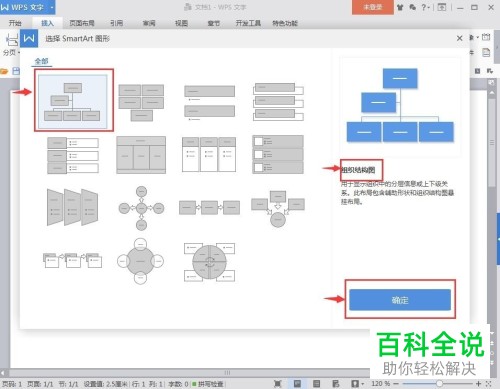Switch to the 插入 ribbon tab
Screen dimensions: 500x389
pyautogui.click(x=47, y=23)
